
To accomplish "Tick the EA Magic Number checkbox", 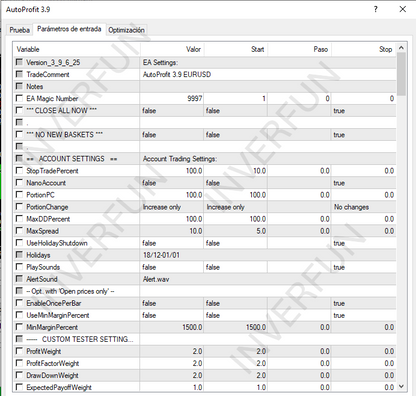I will [x=19, y=98].
